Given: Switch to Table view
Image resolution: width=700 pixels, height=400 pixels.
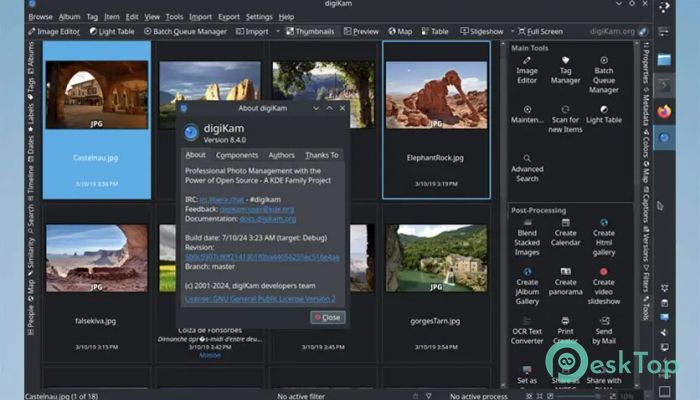Looking at the screenshot, I should pos(435,31).
